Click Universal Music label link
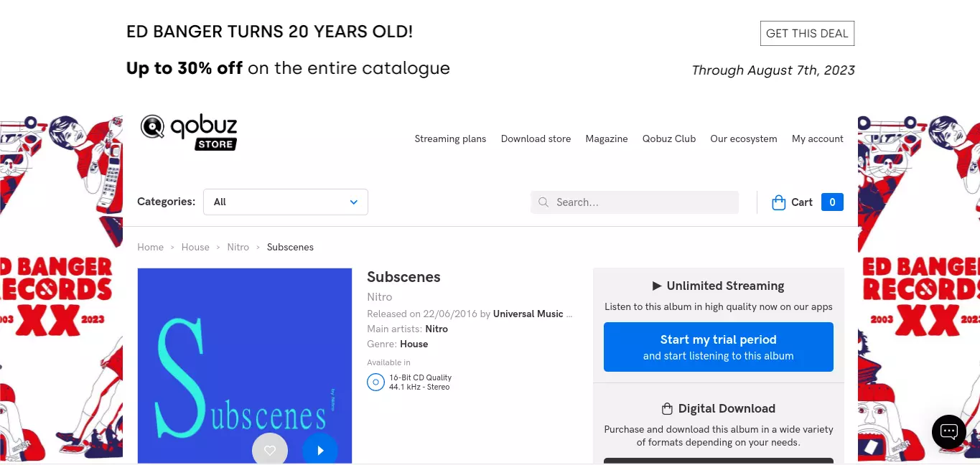 point(533,314)
